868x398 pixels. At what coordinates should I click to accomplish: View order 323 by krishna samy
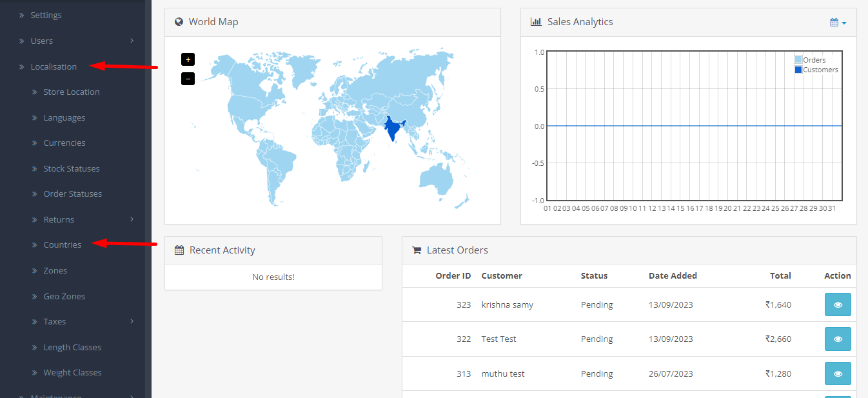point(838,304)
